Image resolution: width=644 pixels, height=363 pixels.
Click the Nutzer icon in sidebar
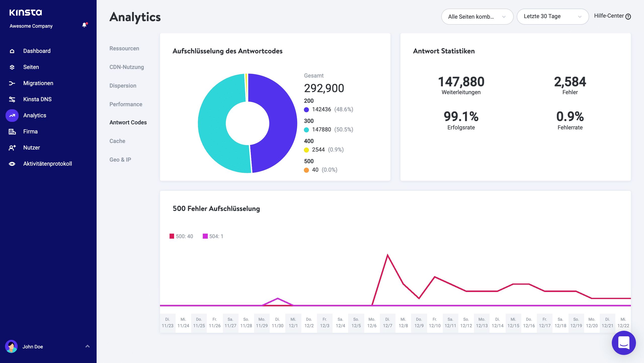(x=12, y=148)
